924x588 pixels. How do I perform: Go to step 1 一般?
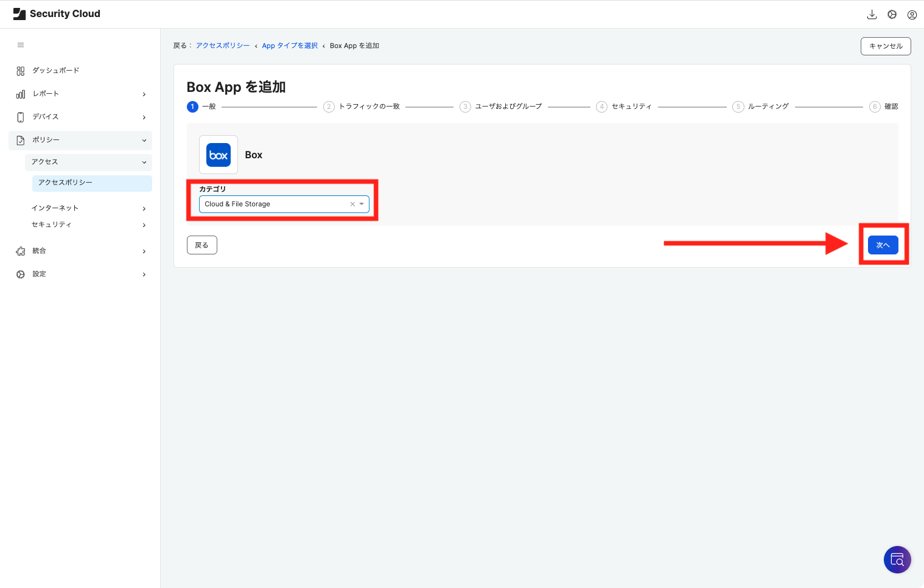201,107
